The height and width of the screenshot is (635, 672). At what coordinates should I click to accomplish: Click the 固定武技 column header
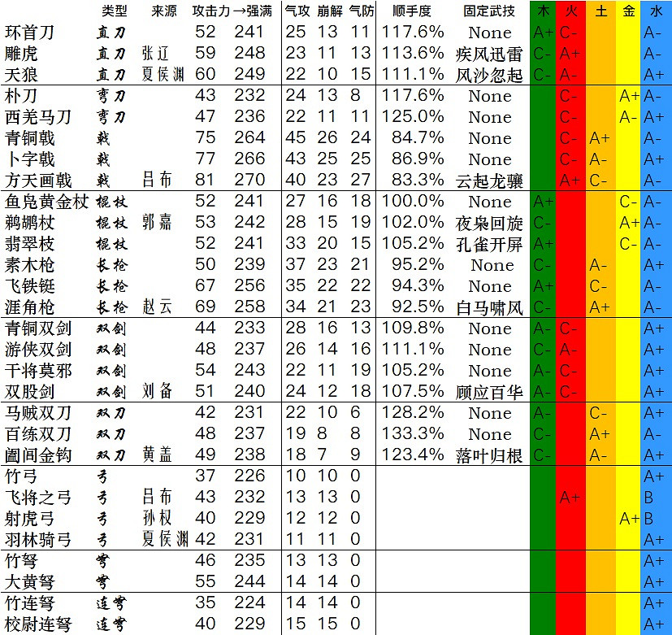coord(488,10)
